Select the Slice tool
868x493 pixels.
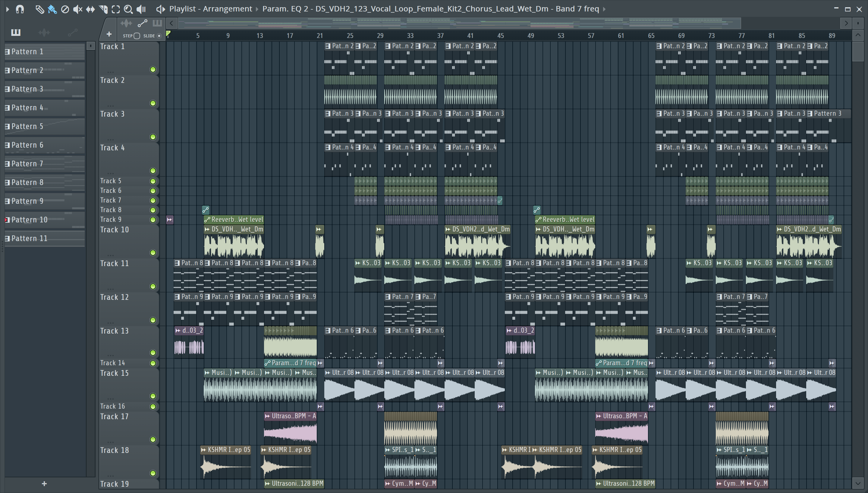(103, 9)
